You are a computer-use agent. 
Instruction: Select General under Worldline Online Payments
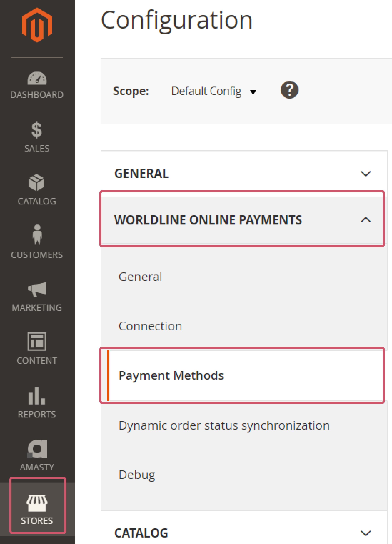click(140, 277)
